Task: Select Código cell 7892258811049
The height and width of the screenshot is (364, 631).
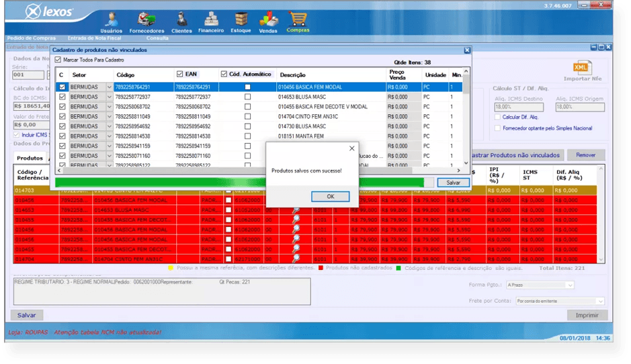Action: point(144,117)
